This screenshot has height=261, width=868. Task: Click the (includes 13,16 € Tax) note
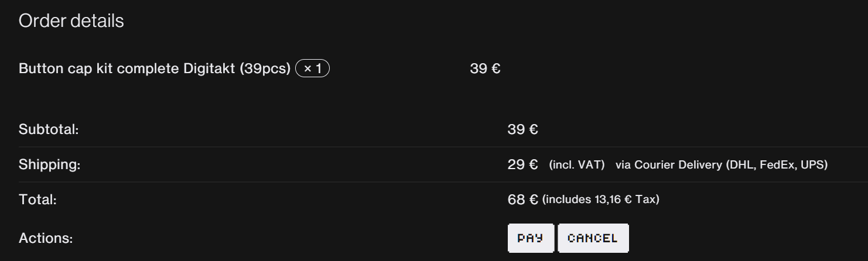(x=601, y=200)
